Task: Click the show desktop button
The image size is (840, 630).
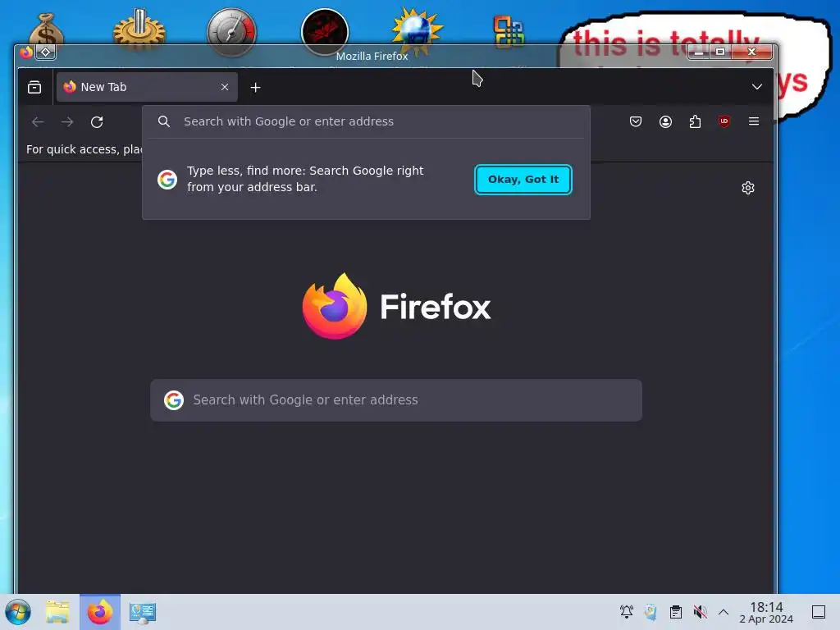Action: [x=819, y=612]
